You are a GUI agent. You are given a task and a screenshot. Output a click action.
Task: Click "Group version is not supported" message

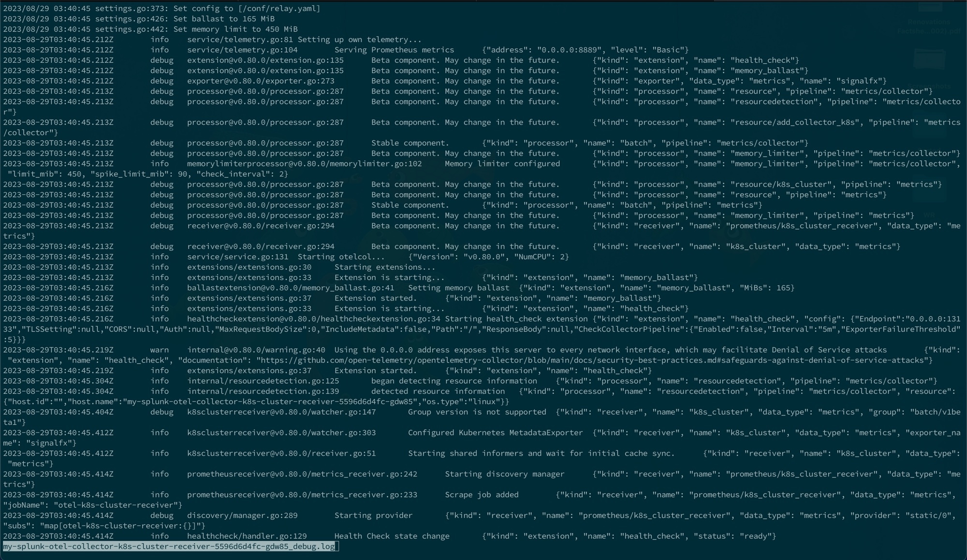pos(477,412)
